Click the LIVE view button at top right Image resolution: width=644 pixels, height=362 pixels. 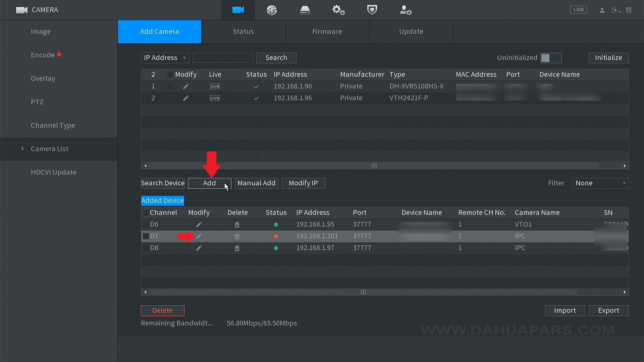point(579,10)
